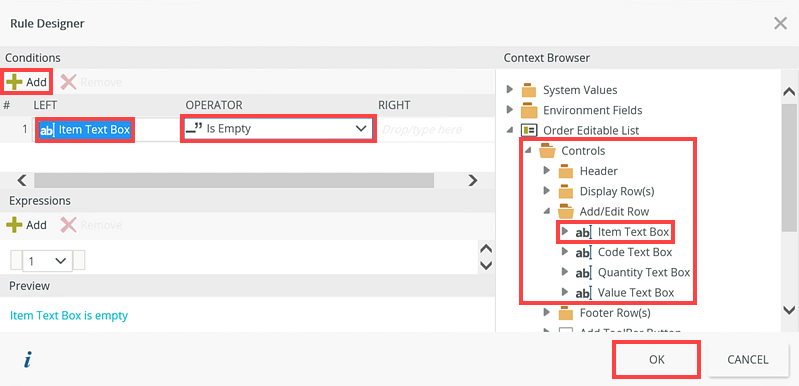Expand the Environment Fields node

[x=510, y=110]
